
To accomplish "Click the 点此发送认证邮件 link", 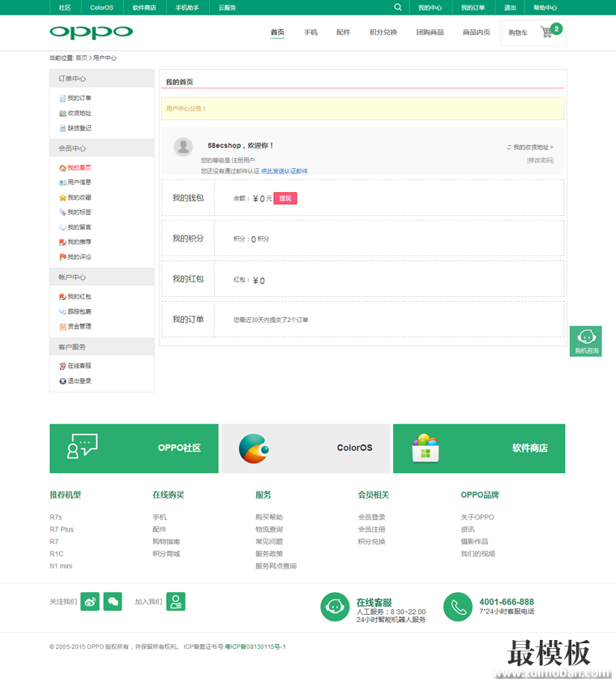I will click(284, 171).
